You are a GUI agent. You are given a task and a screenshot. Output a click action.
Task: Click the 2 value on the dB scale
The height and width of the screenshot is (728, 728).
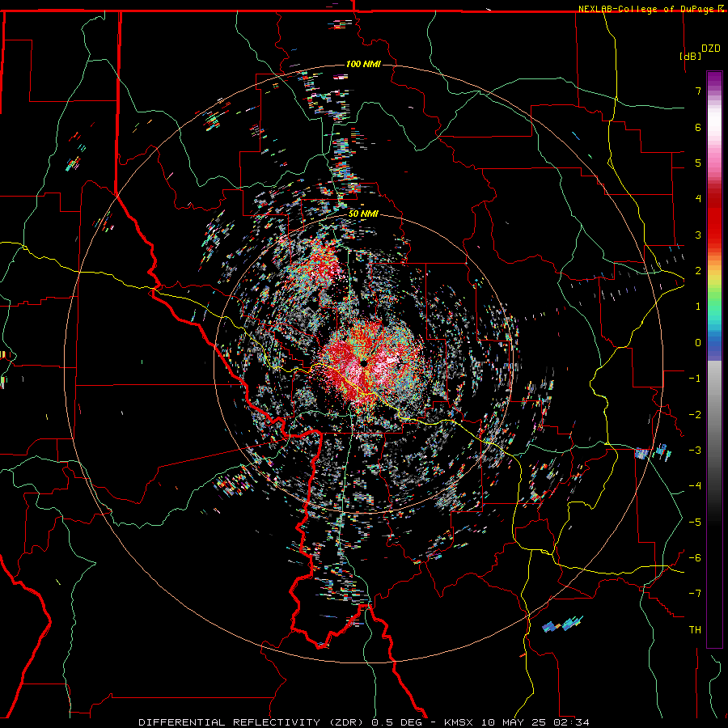[698, 271]
